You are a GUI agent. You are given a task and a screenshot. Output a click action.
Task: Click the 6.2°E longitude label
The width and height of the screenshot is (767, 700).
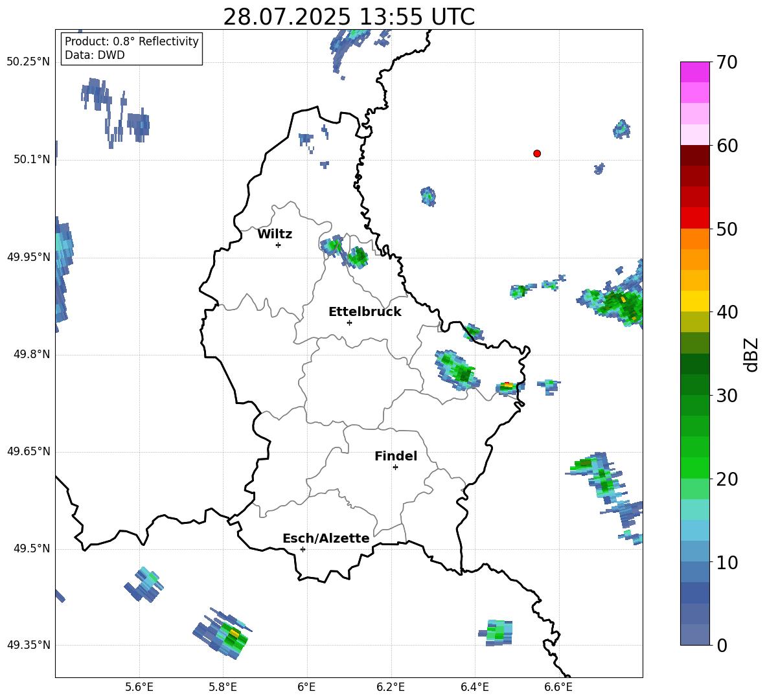pos(391,687)
